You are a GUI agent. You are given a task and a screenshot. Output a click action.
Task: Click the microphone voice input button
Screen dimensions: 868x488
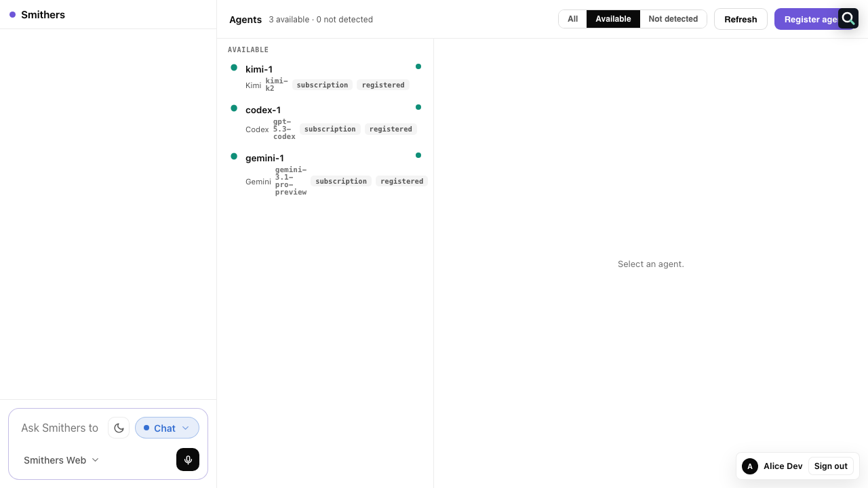tap(188, 460)
